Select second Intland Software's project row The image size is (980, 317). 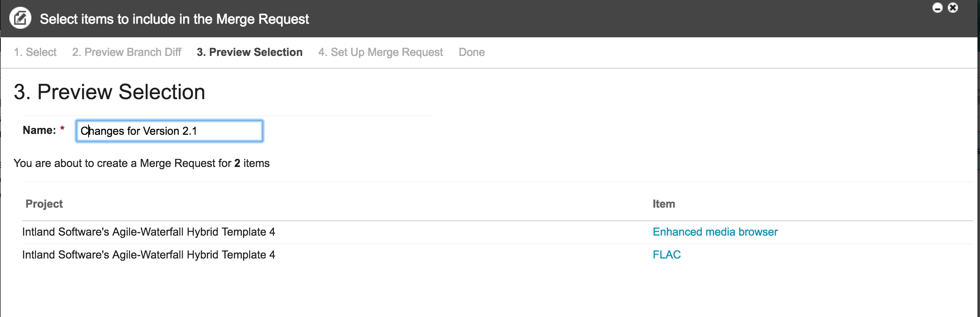[497, 255]
